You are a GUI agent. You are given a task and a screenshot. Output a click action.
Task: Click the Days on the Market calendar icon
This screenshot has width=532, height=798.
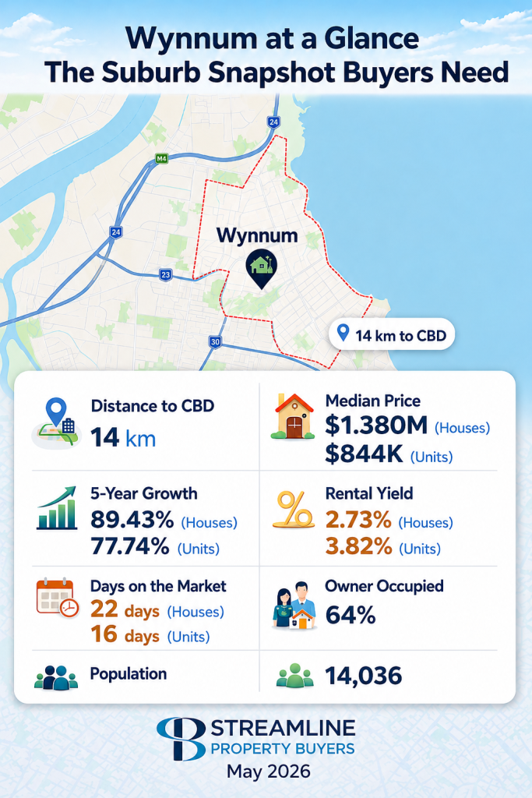click(58, 598)
